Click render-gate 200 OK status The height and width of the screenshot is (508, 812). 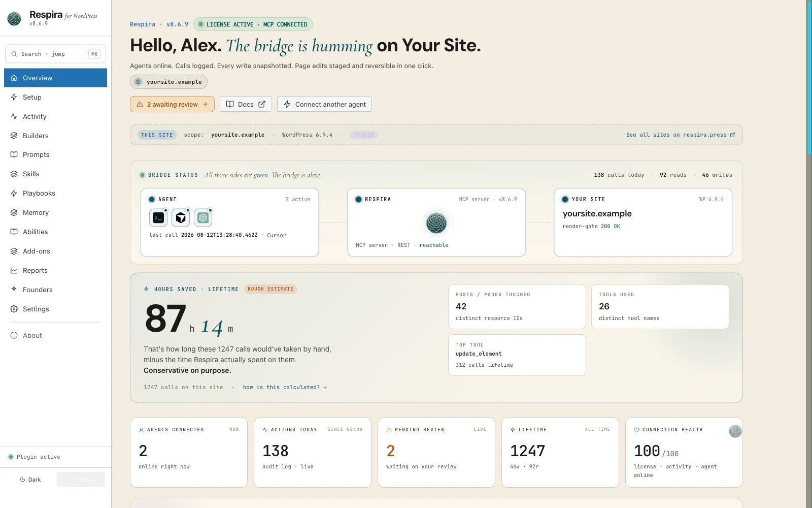pos(591,227)
